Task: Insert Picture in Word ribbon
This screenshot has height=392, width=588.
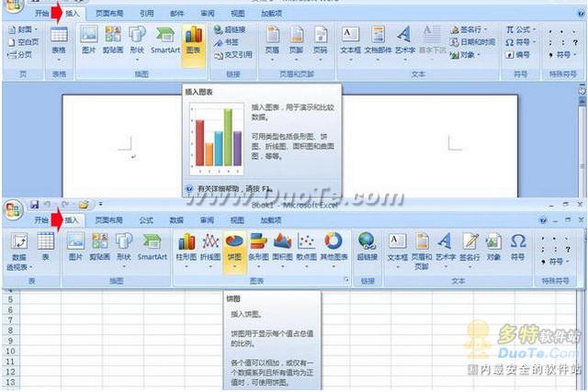Action: 89,40
